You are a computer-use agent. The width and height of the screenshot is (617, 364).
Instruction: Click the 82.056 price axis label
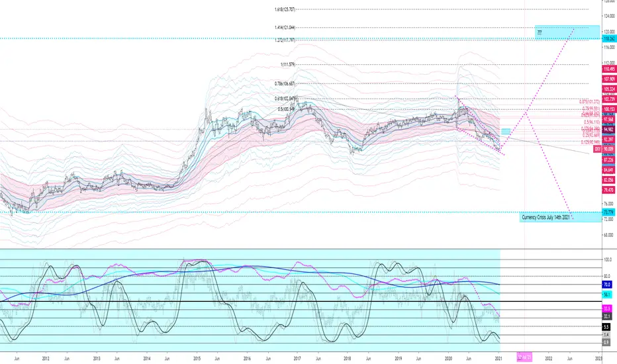click(x=608, y=180)
